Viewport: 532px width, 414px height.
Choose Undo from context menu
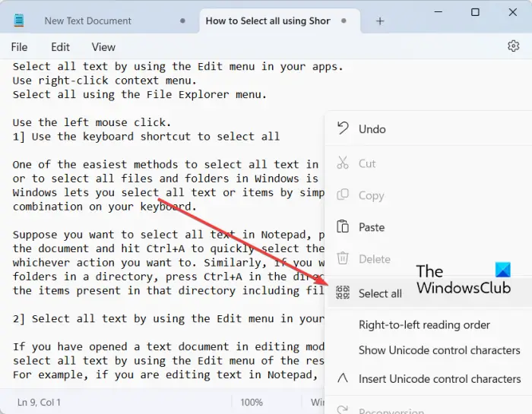tap(429, 129)
